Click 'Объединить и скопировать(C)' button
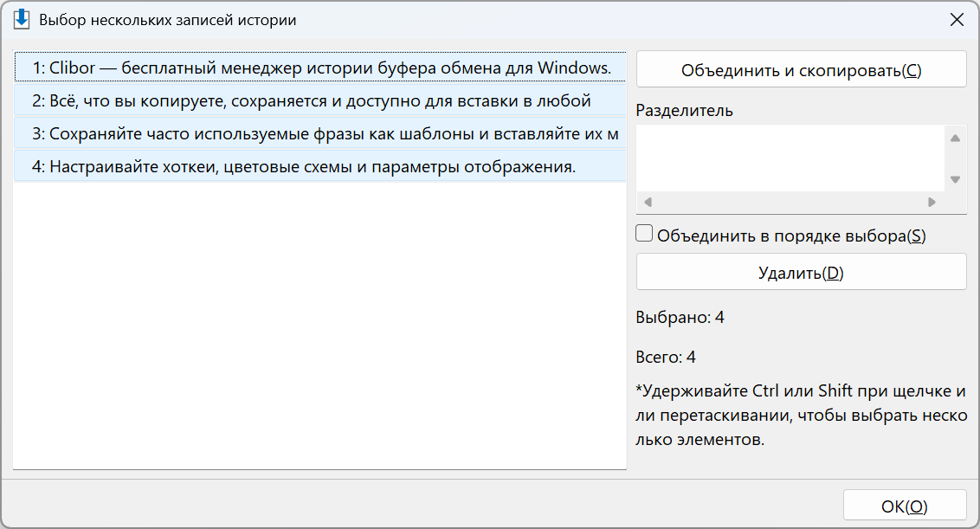The image size is (980, 529). [802, 70]
